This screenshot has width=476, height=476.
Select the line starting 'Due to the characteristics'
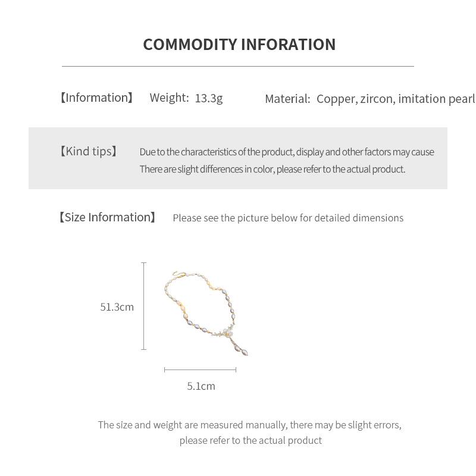tap(287, 152)
